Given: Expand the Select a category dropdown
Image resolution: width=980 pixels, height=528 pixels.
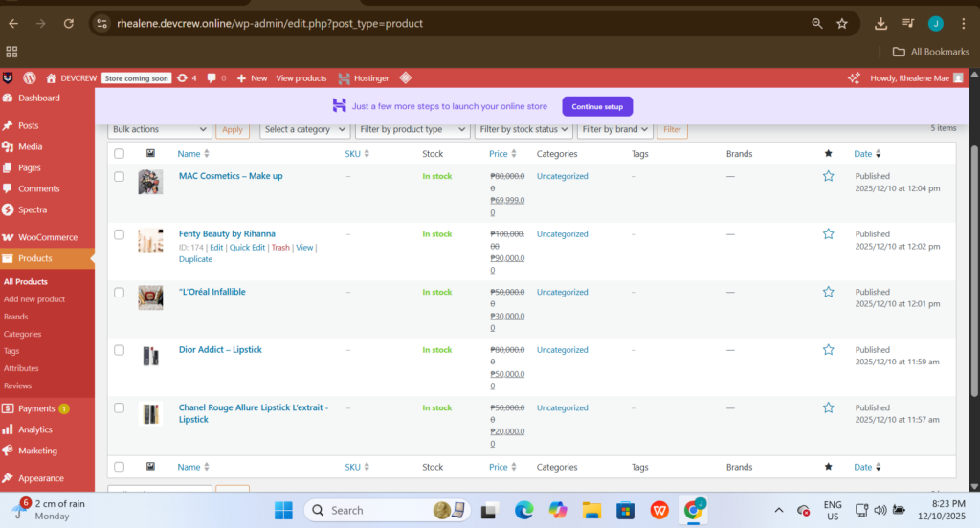Looking at the screenshot, I should click(x=304, y=129).
